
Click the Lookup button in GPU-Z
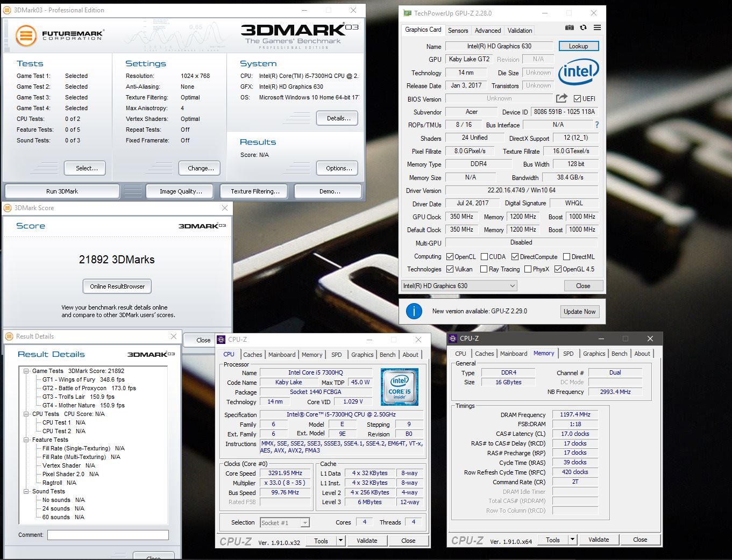(x=579, y=46)
